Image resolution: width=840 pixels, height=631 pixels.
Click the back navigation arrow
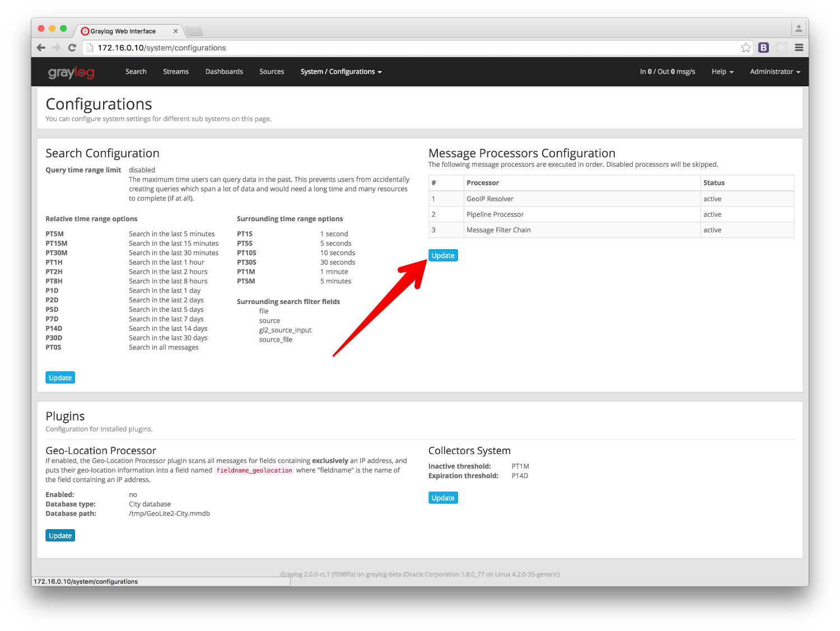41,48
